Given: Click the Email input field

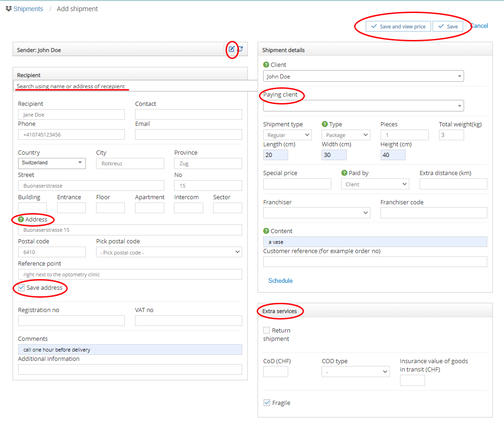Looking at the screenshot, I should pyautogui.click(x=188, y=135).
